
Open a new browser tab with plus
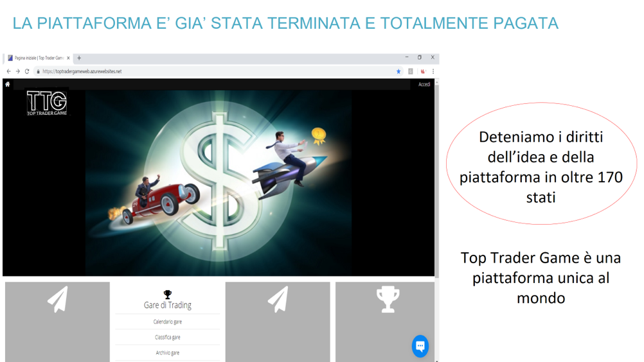[x=79, y=58]
